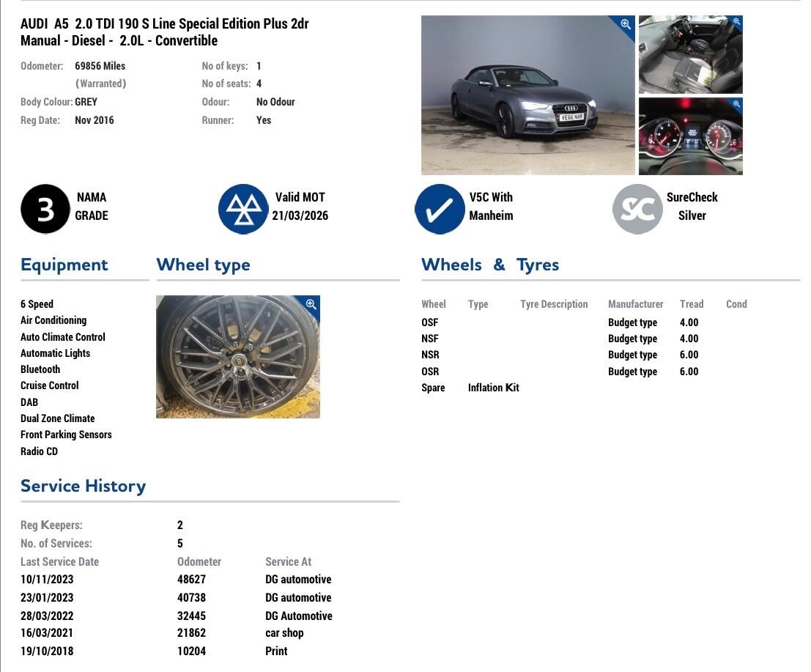Screen dimensions: 811x672
Task: Open the SureCheck Silver badge
Action: (x=637, y=208)
